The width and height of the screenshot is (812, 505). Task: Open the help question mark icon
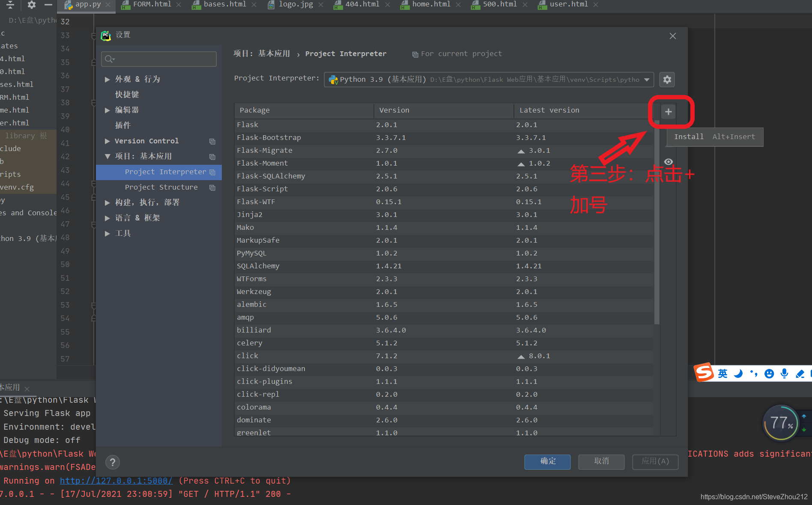coord(113,462)
